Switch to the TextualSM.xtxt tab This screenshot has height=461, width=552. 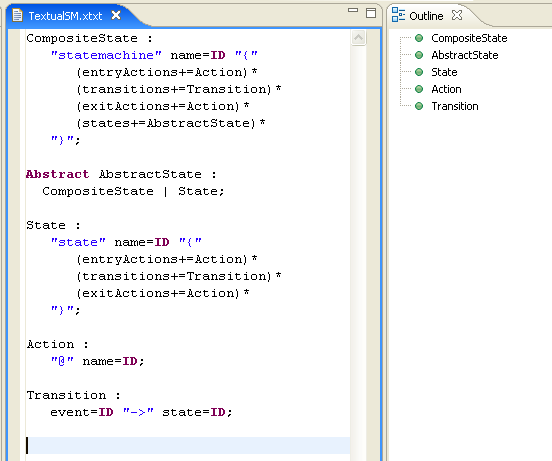tap(65, 16)
